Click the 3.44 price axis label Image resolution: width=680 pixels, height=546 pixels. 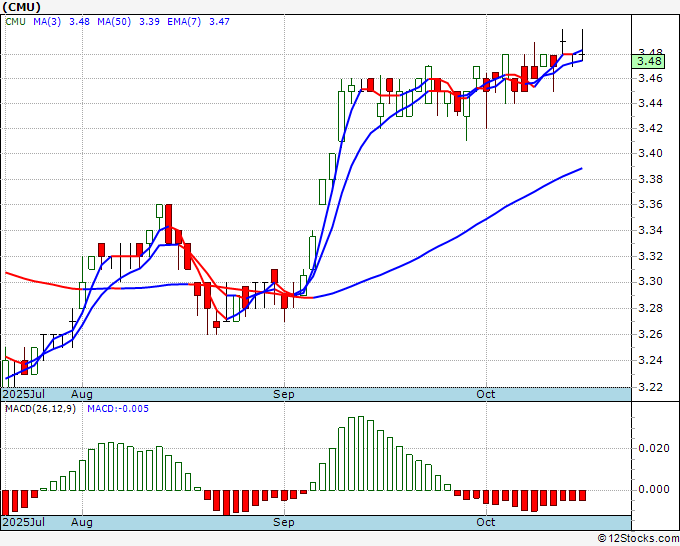pos(650,103)
